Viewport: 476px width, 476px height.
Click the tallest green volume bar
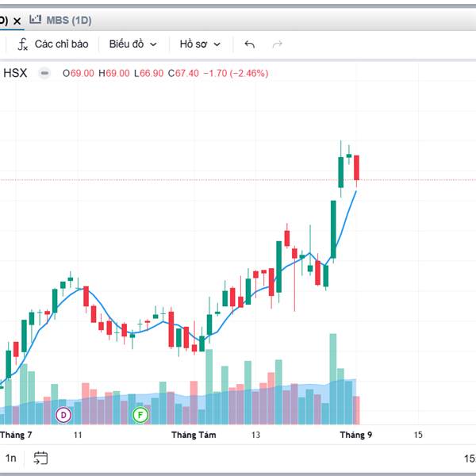(x=333, y=379)
